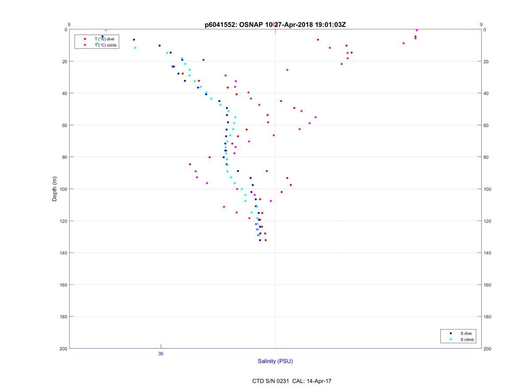The image size is (532, 392).
Task: Click the blue marker beside S dive legend
Action: pos(450,333)
